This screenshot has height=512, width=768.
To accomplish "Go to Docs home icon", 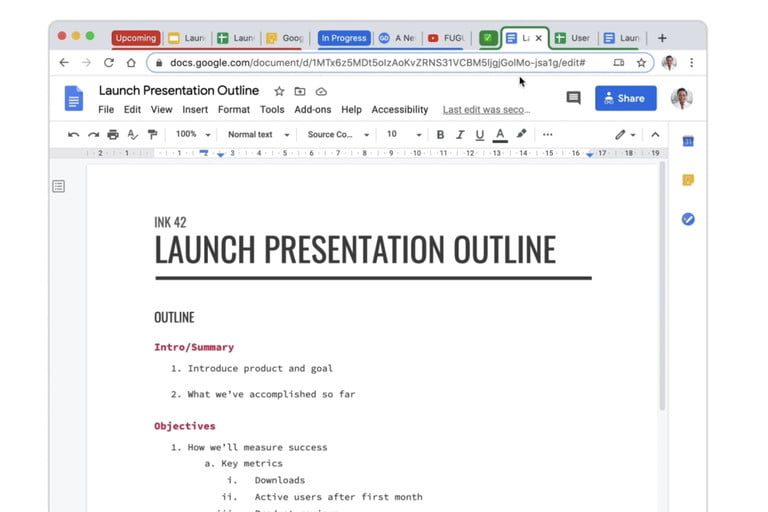I will [73, 98].
